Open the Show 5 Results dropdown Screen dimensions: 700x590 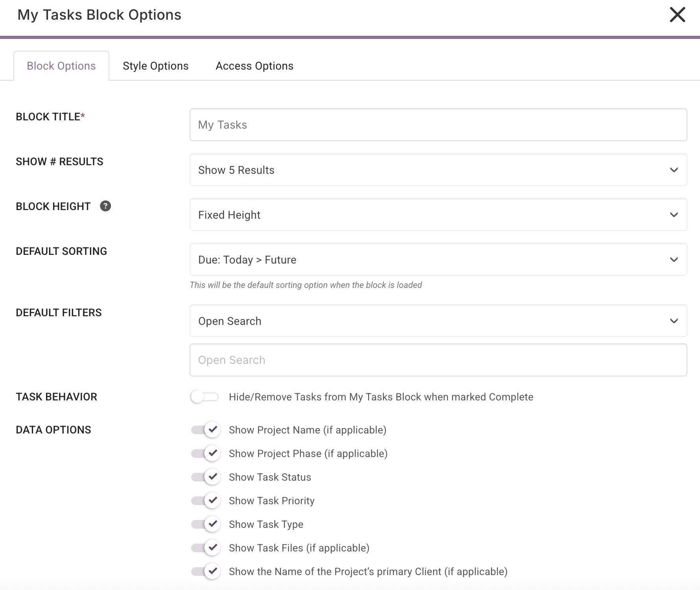(x=438, y=170)
